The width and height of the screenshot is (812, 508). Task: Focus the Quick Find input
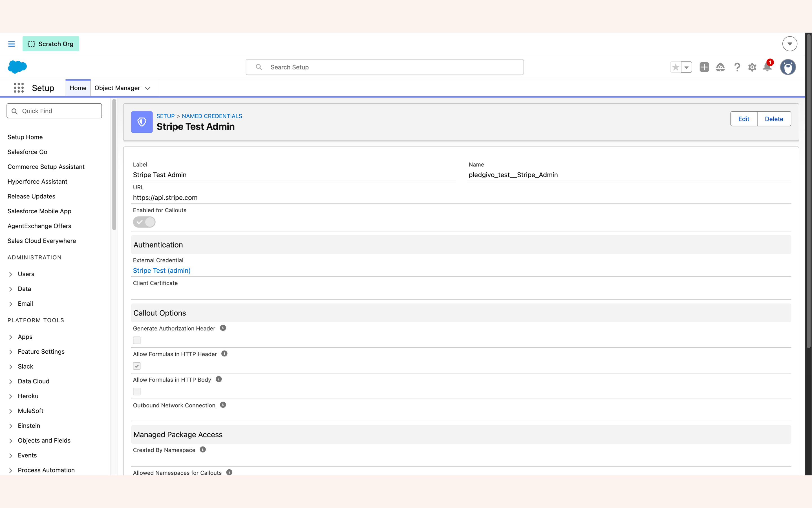pyautogui.click(x=54, y=111)
